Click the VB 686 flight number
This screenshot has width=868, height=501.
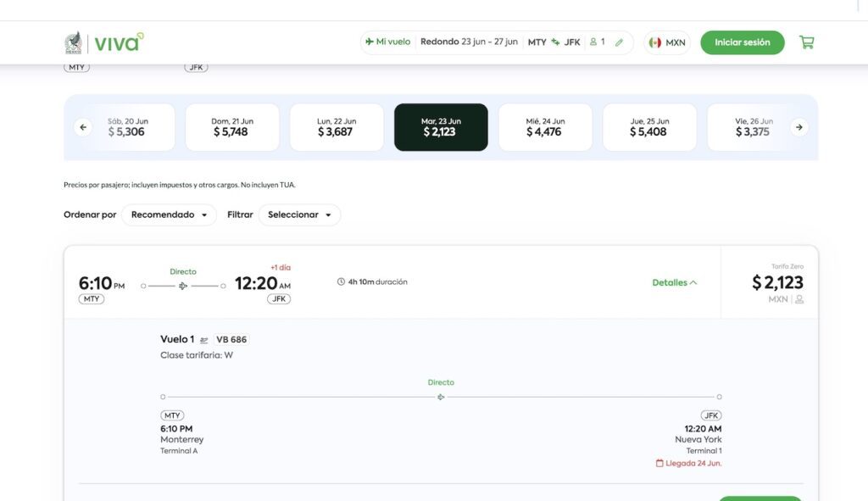point(231,339)
